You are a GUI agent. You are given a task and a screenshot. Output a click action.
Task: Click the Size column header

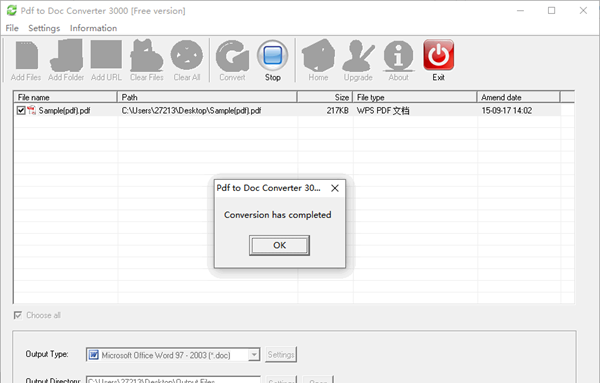pyautogui.click(x=325, y=97)
